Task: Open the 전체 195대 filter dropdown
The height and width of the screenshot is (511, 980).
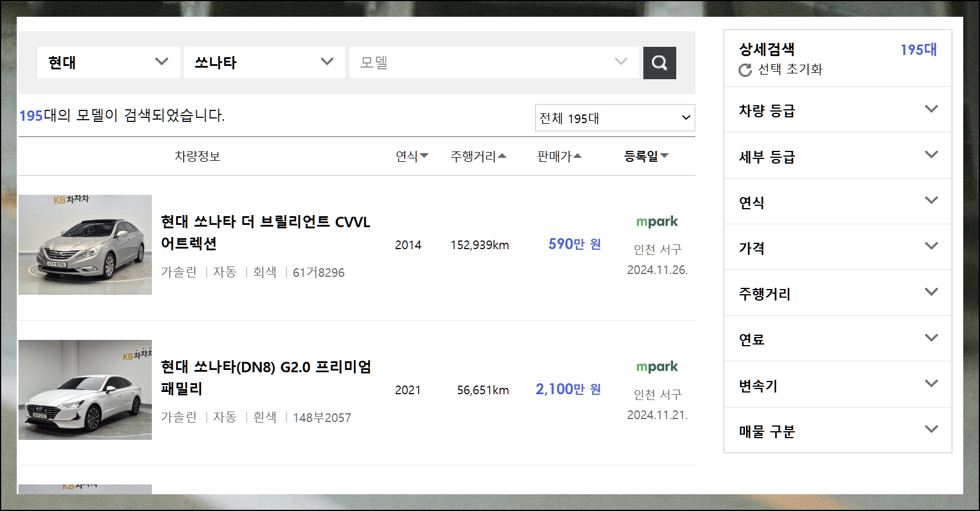Action: (615, 118)
